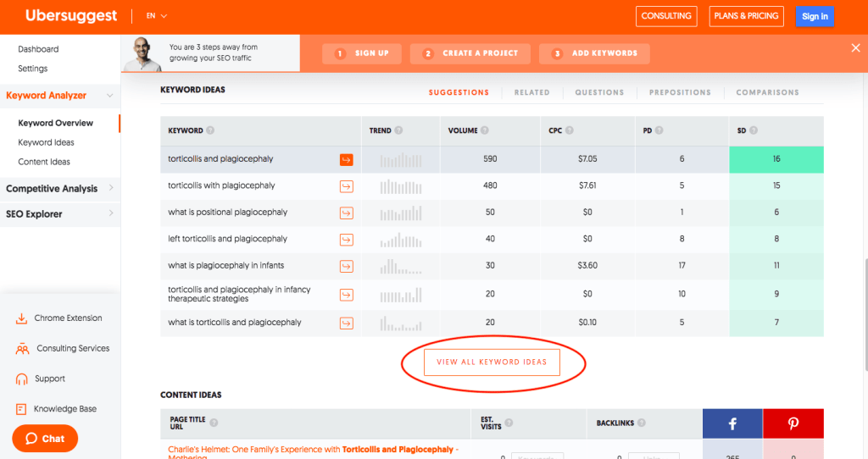Click the Ubersuggest logo

pos(71,15)
